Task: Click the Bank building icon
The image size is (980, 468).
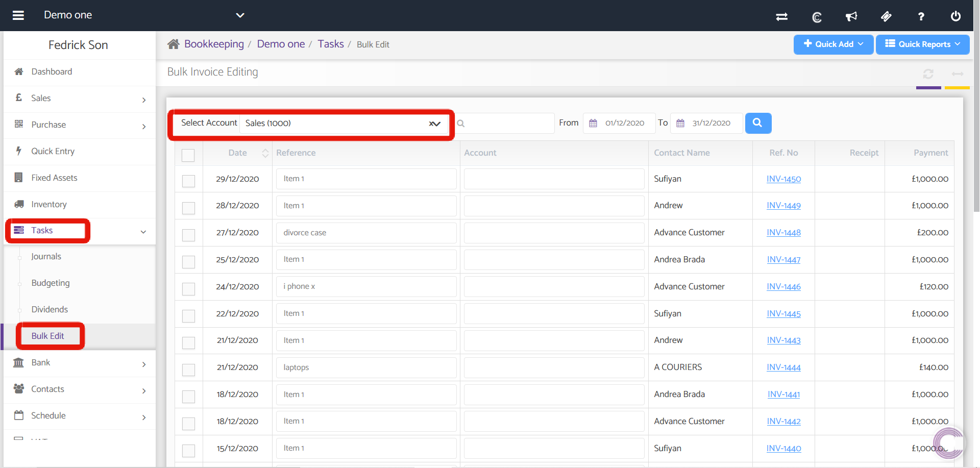Action: click(x=18, y=362)
